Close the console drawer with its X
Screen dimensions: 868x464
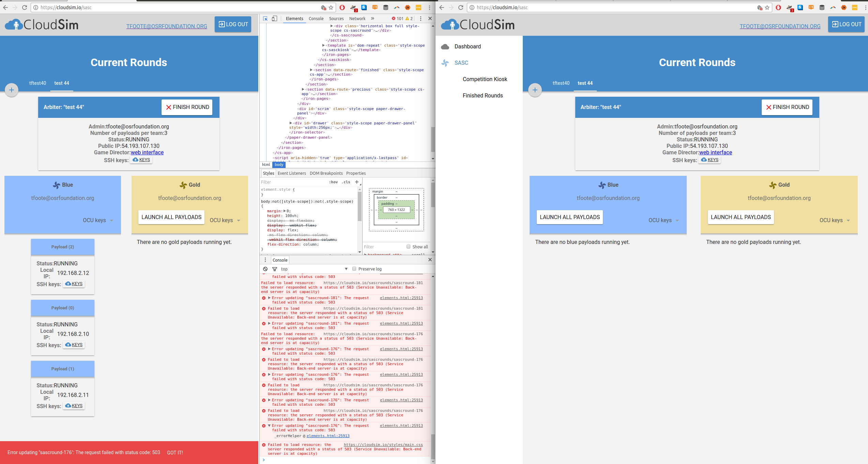tap(430, 260)
